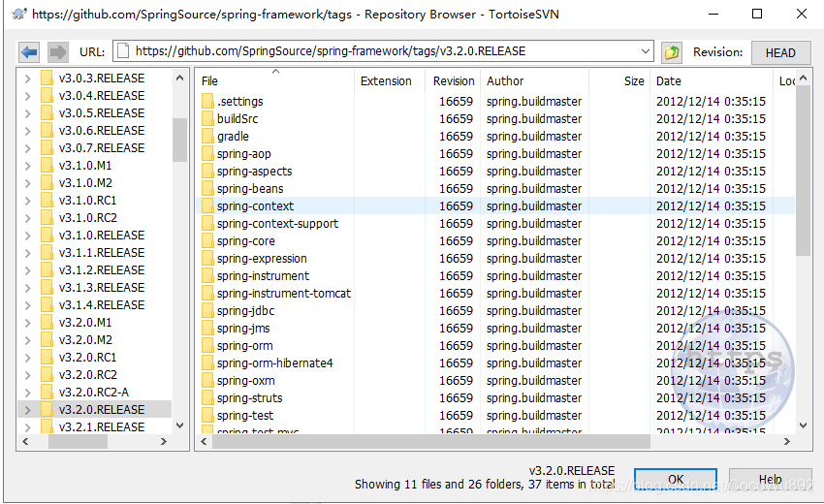Click the Help button
Screen dimensions: 824x504
pyautogui.click(x=771, y=480)
